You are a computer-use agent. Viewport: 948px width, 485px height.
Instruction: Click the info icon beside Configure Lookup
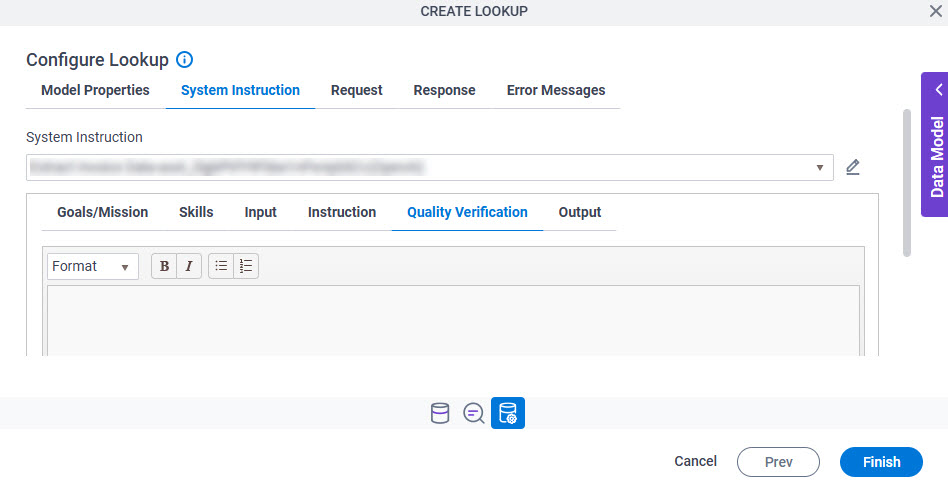click(184, 59)
